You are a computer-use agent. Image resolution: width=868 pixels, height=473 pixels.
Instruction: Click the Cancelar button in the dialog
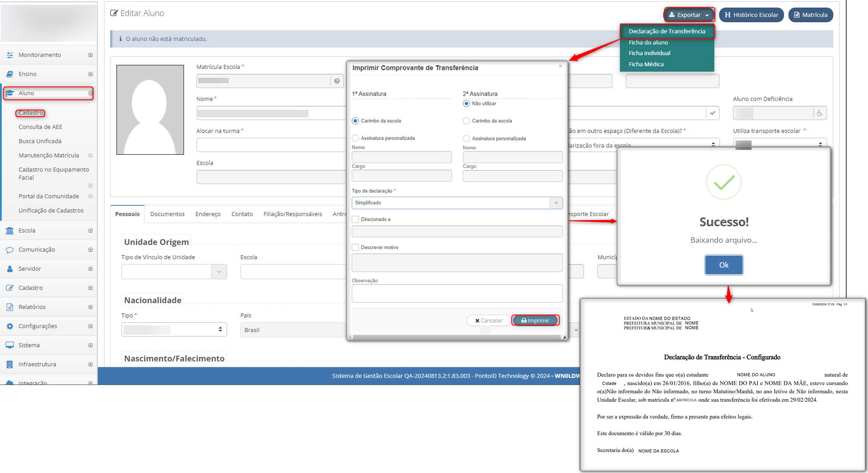click(488, 321)
